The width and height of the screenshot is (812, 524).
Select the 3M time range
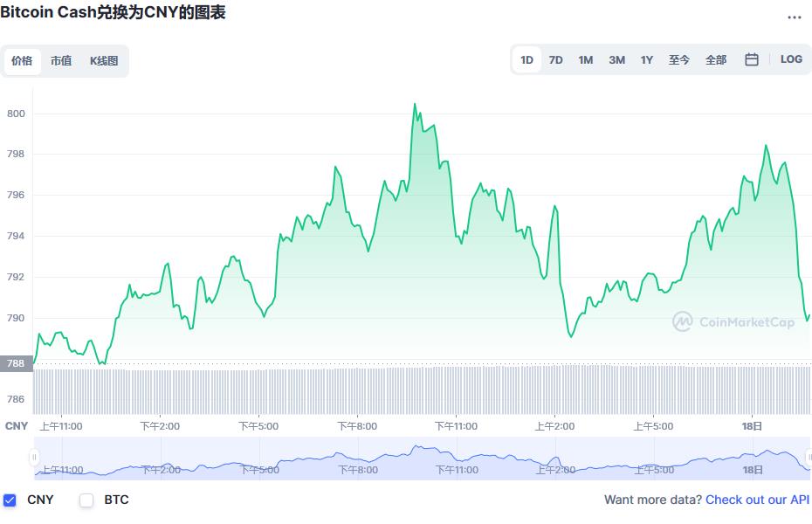click(616, 59)
